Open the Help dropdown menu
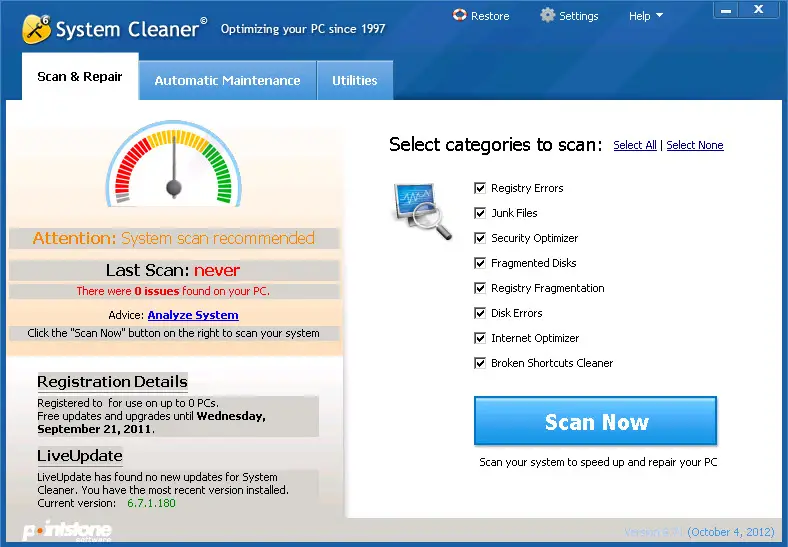The image size is (788, 547). pos(646,16)
